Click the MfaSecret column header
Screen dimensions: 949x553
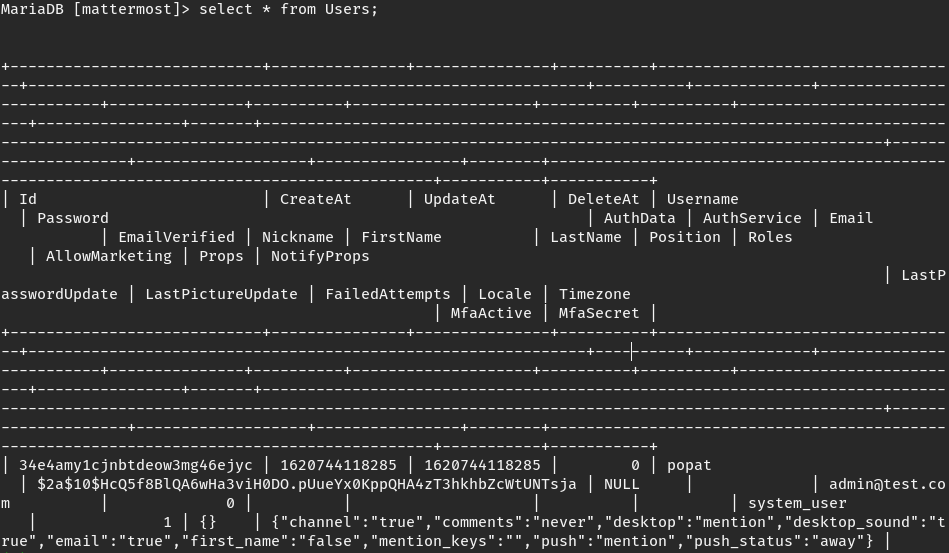(599, 313)
